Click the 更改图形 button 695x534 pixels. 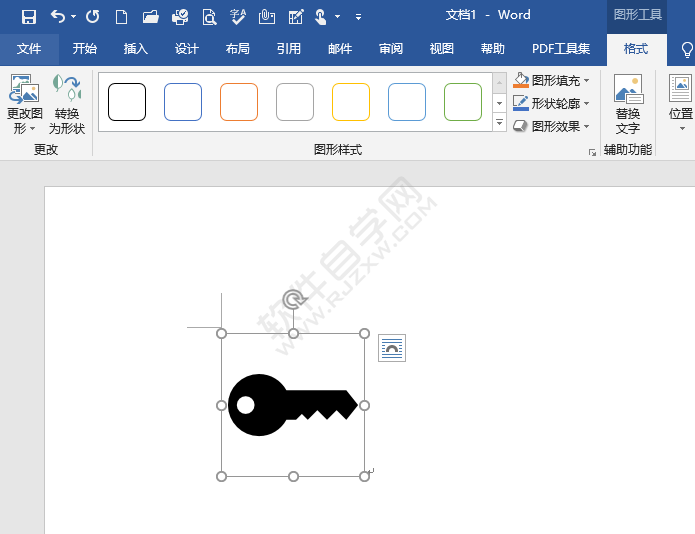pyautogui.click(x=24, y=105)
